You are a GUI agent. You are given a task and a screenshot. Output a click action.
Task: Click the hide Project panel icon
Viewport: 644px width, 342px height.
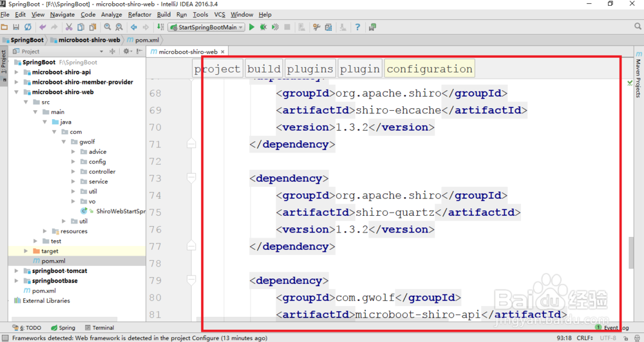tap(139, 52)
